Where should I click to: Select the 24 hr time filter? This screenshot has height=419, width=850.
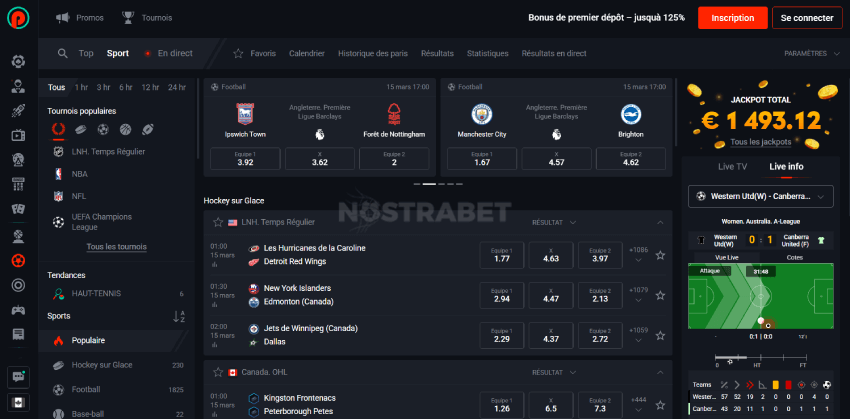[177, 87]
